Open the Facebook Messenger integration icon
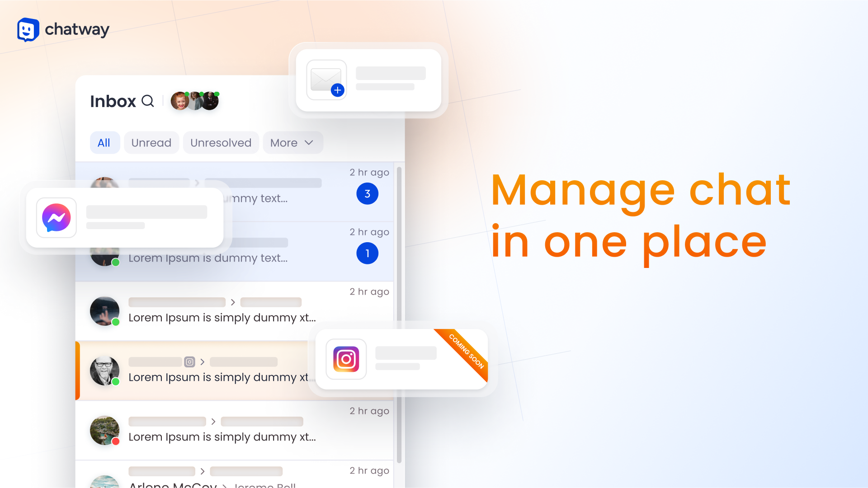 [57, 217]
